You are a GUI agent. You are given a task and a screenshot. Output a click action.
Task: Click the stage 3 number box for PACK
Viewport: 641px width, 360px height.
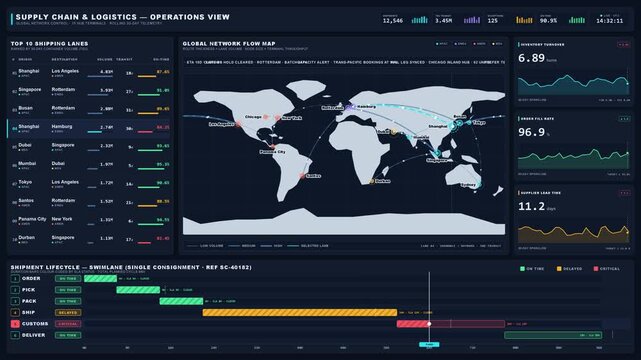point(15,301)
